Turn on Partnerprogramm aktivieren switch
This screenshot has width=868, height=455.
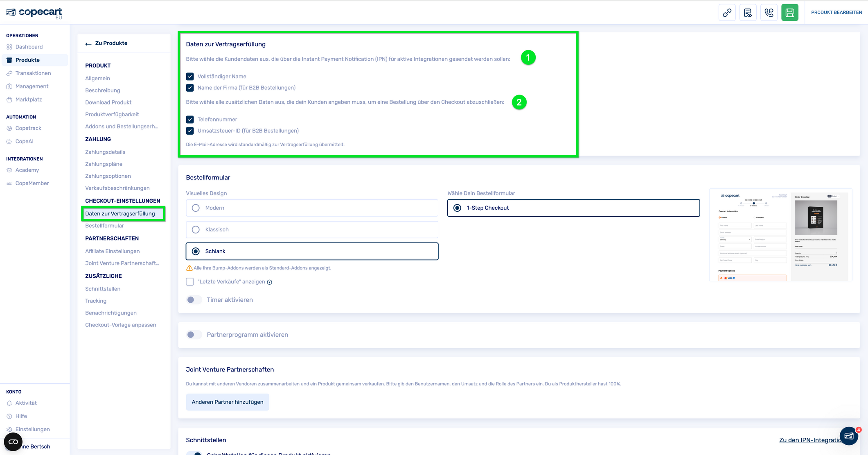click(x=194, y=335)
